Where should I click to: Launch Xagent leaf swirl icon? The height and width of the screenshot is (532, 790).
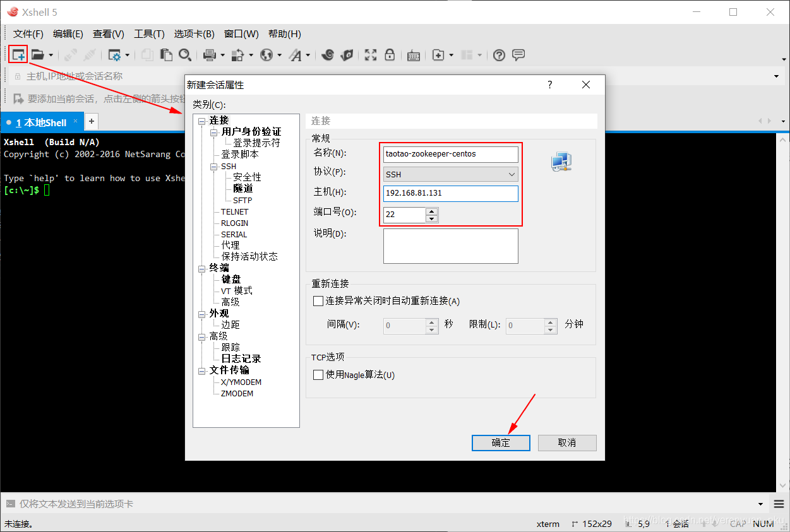pyautogui.click(x=347, y=55)
